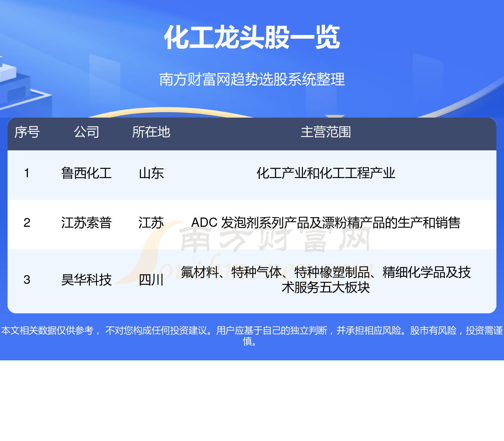
Task: Click the subtitle 南方财富网趋势选股系统整理
Action: (252, 79)
